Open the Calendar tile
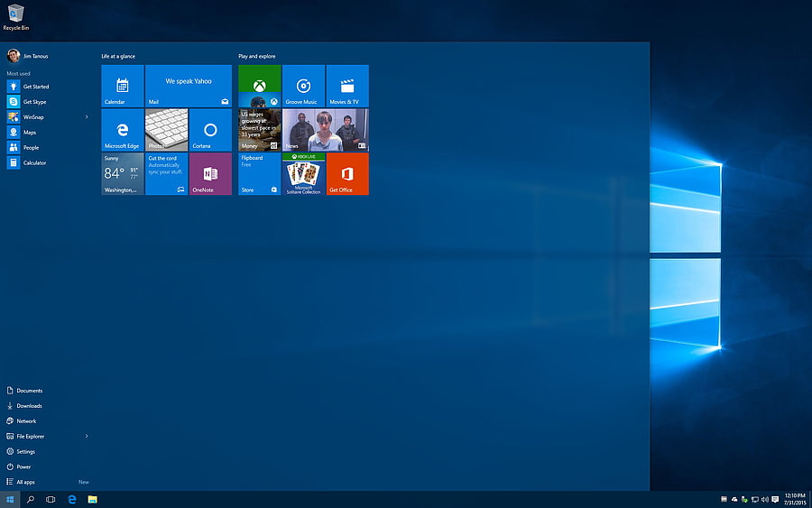This screenshot has width=812, height=508. pos(122,86)
